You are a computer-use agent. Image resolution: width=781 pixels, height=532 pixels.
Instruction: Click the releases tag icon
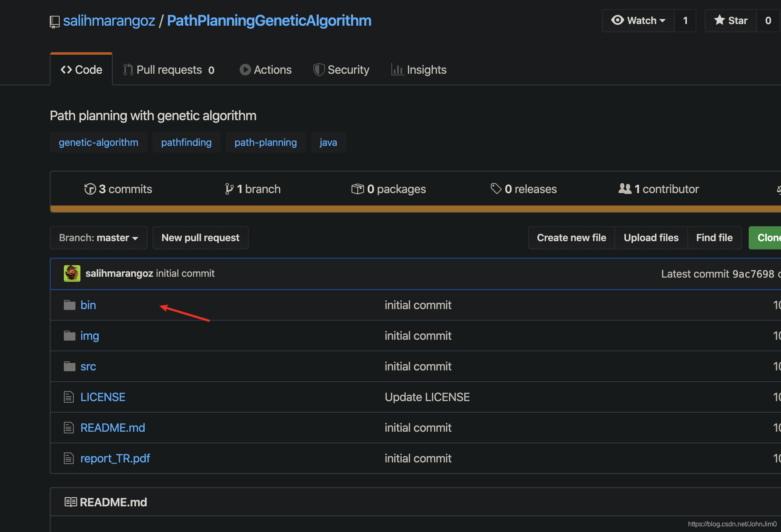pos(496,189)
